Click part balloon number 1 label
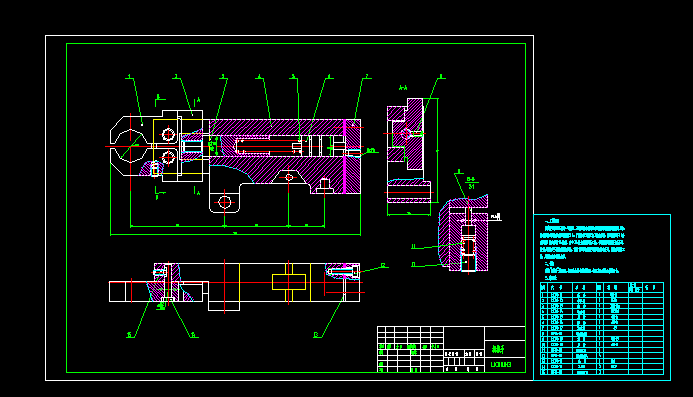693x397 pixels. pos(129,76)
